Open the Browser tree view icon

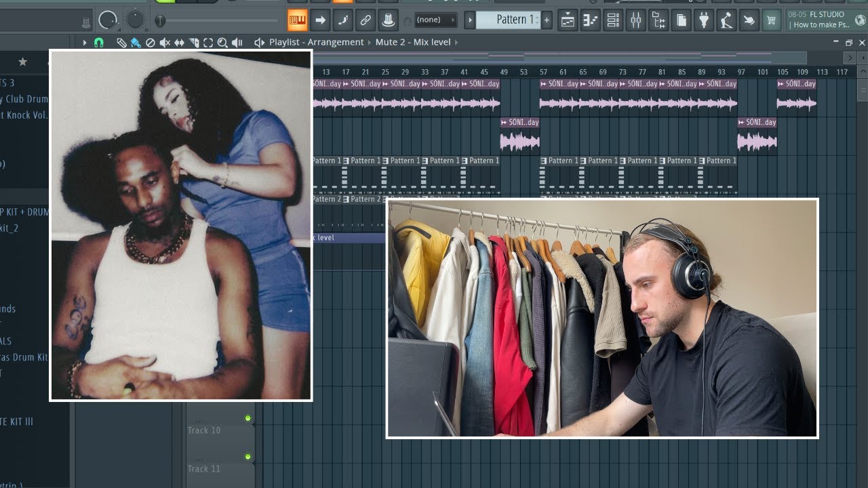(x=658, y=20)
